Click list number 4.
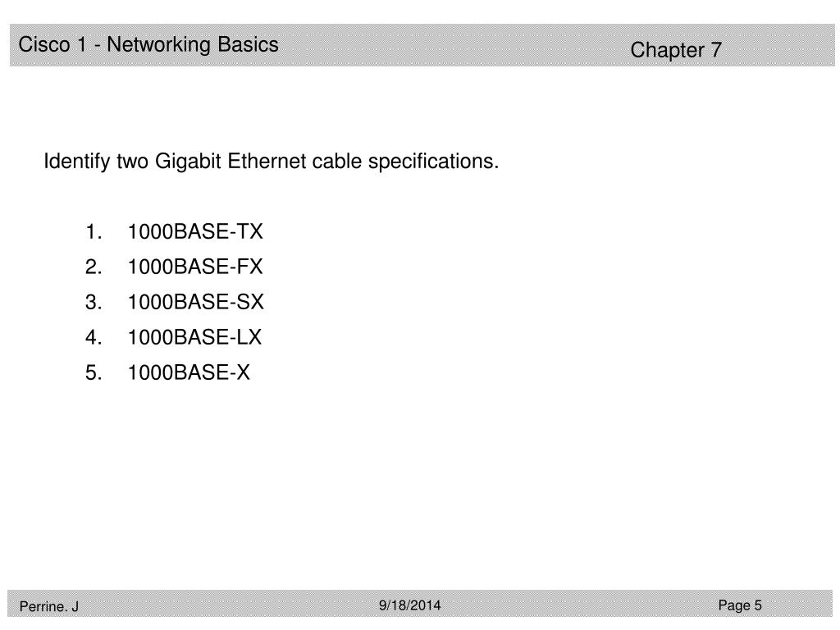This screenshot has width=840, height=630. [94, 337]
